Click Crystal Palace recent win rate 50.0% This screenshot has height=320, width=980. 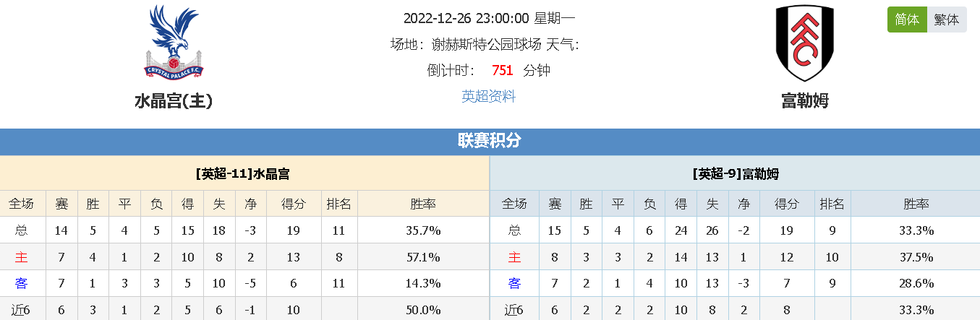click(423, 310)
